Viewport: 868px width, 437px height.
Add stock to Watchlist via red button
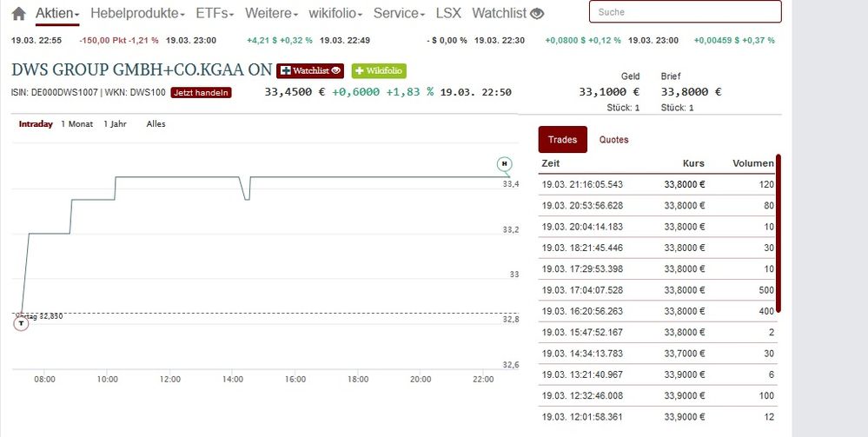click(310, 70)
